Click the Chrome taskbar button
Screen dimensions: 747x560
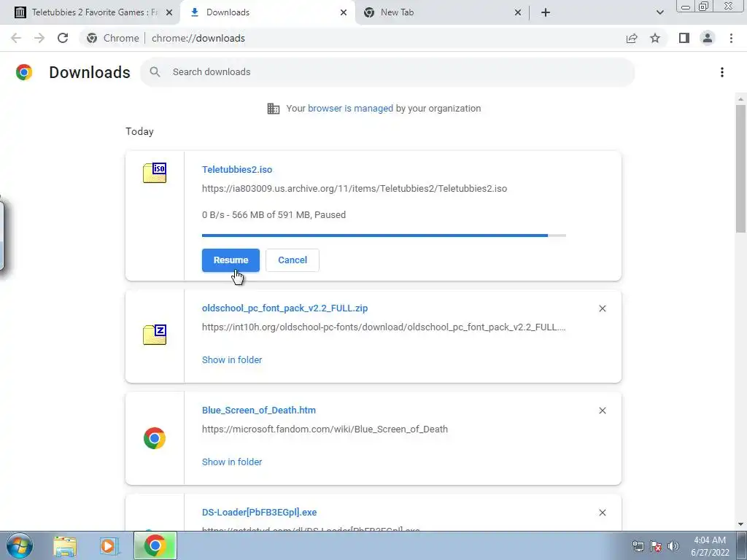pos(155,545)
